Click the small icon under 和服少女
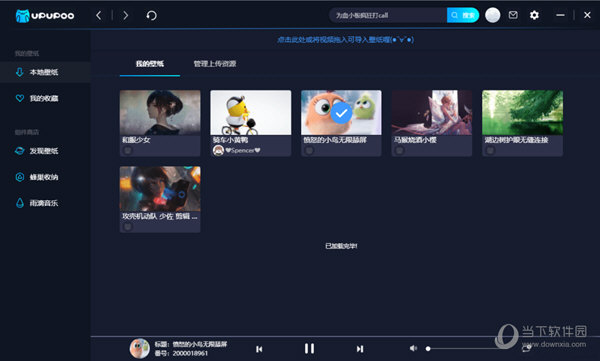 tap(127, 150)
